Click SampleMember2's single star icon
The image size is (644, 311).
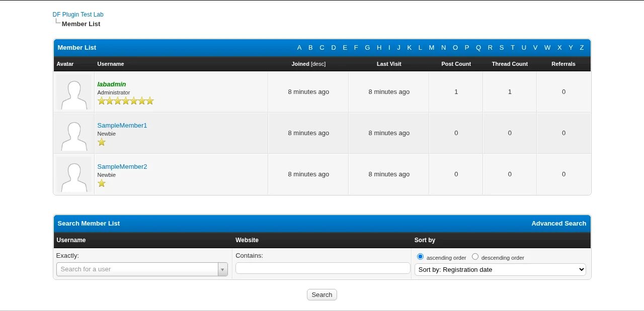pyautogui.click(x=102, y=183)
